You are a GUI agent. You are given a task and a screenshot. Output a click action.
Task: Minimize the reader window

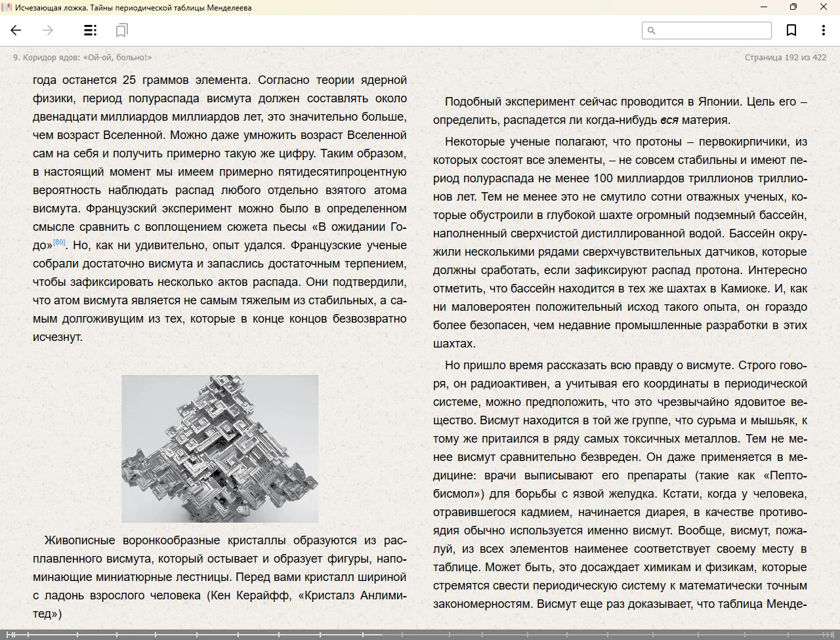(764, 7)
